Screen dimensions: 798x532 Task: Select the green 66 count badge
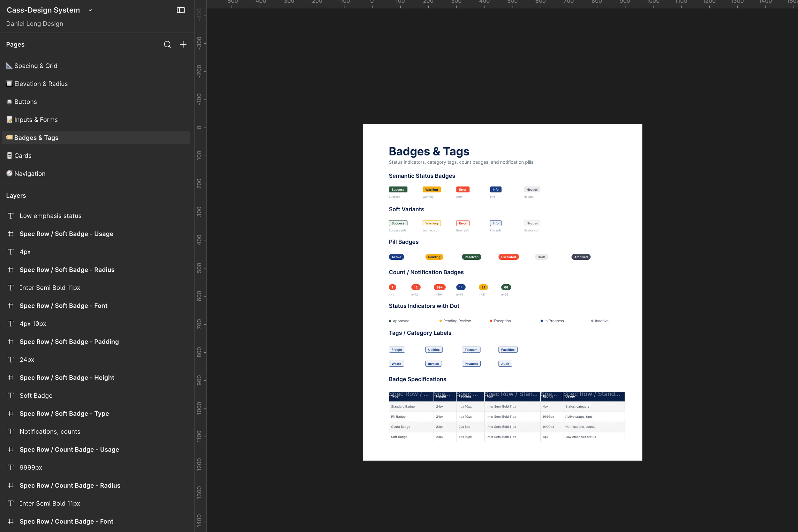click(506, 287)
